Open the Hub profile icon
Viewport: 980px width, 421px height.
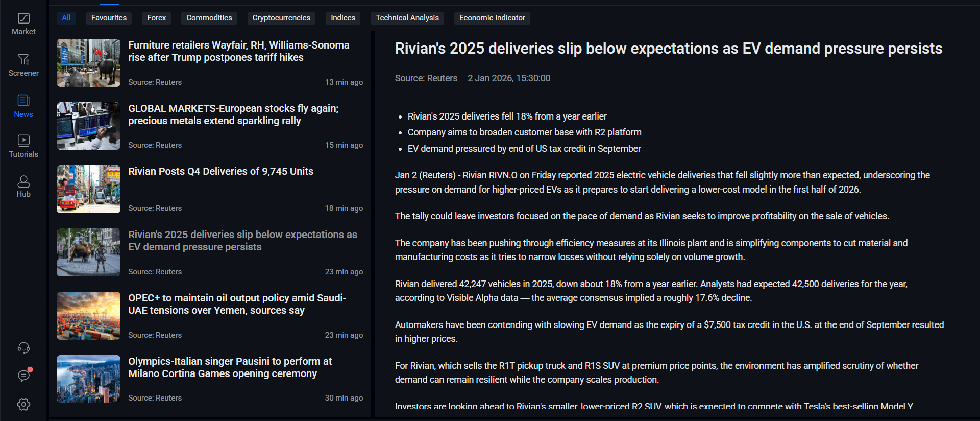23,181
